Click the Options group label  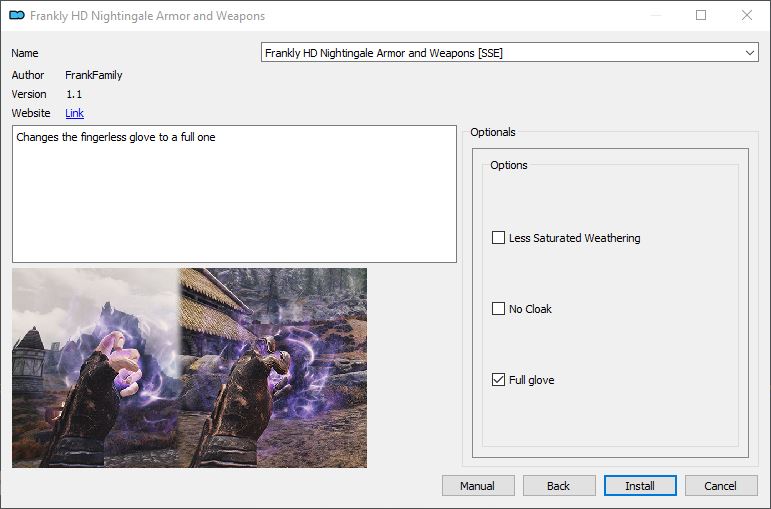509,165
